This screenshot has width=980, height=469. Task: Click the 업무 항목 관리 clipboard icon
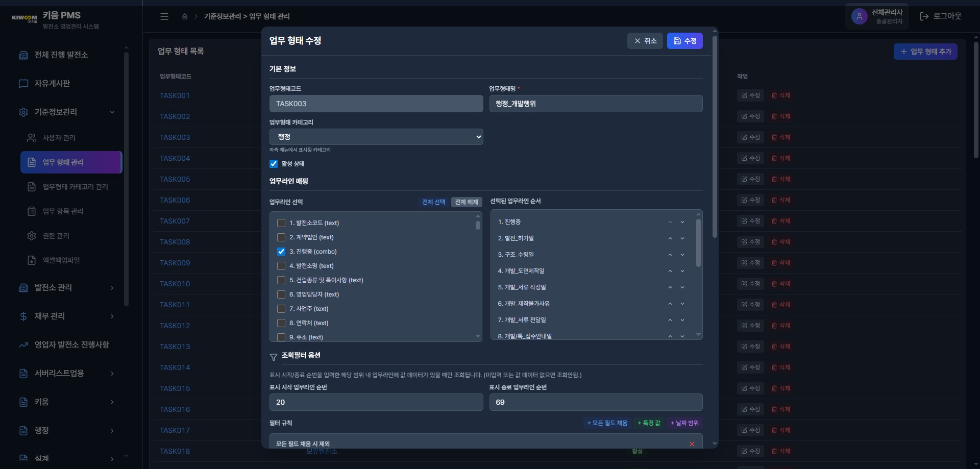pyautogui.click(x=32, y=211)
